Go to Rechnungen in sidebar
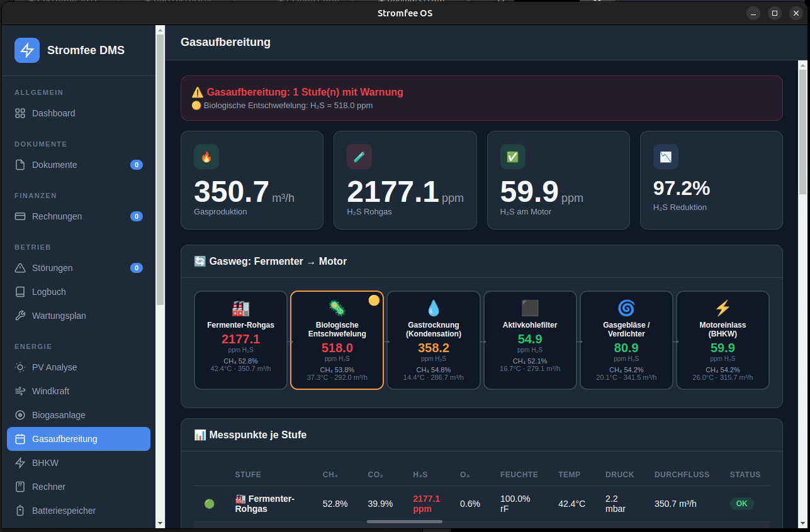Image resolution: width=810 pixels, height=532 pixels. [57, 216]
